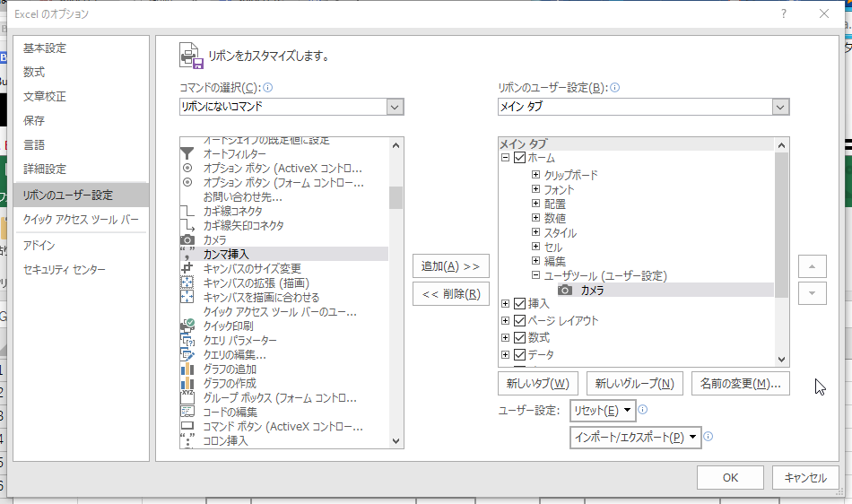Open the 文章校正 category
The image size is (852, 504).
(81, 97)
